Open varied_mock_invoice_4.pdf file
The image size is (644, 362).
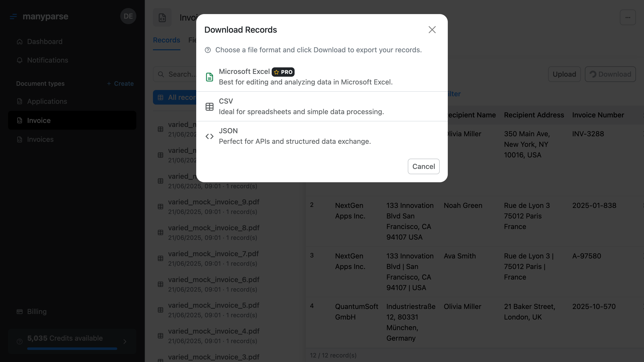point(214,336)
